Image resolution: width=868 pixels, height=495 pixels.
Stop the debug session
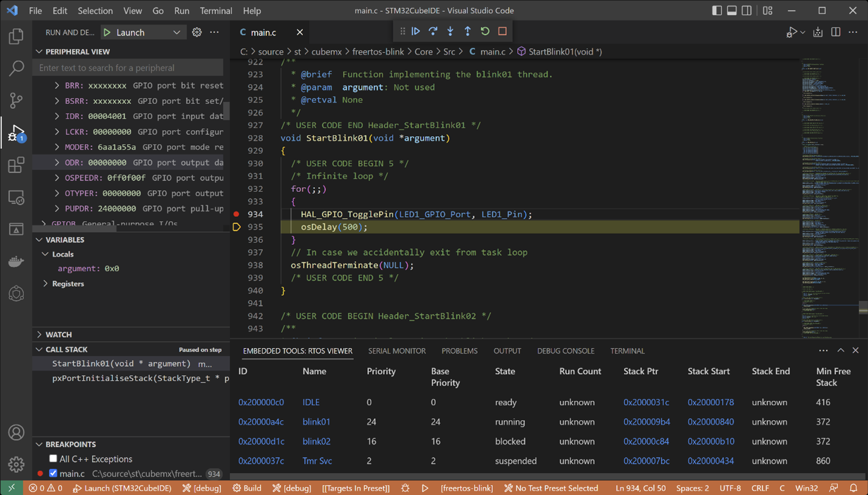[x=503, y=31]
